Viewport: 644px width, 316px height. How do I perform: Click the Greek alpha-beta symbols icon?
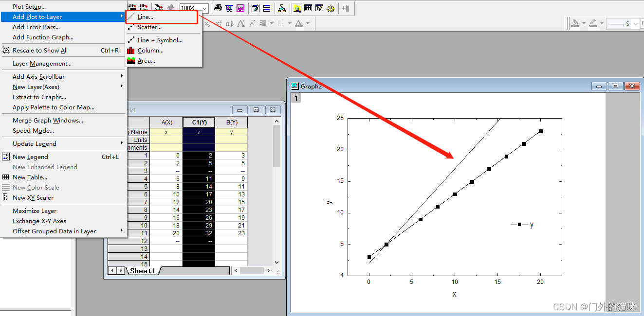tap(230, 23)
